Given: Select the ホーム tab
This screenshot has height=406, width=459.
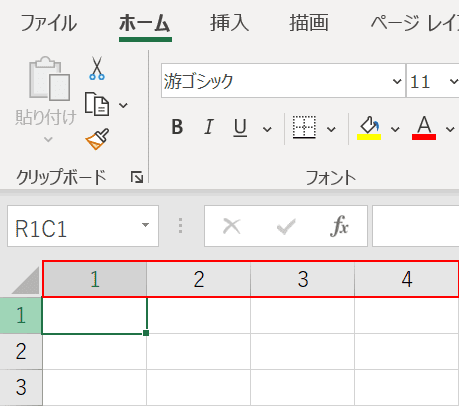Looking at the screenshot, I should pyautogui.click(x=145, y=23).
